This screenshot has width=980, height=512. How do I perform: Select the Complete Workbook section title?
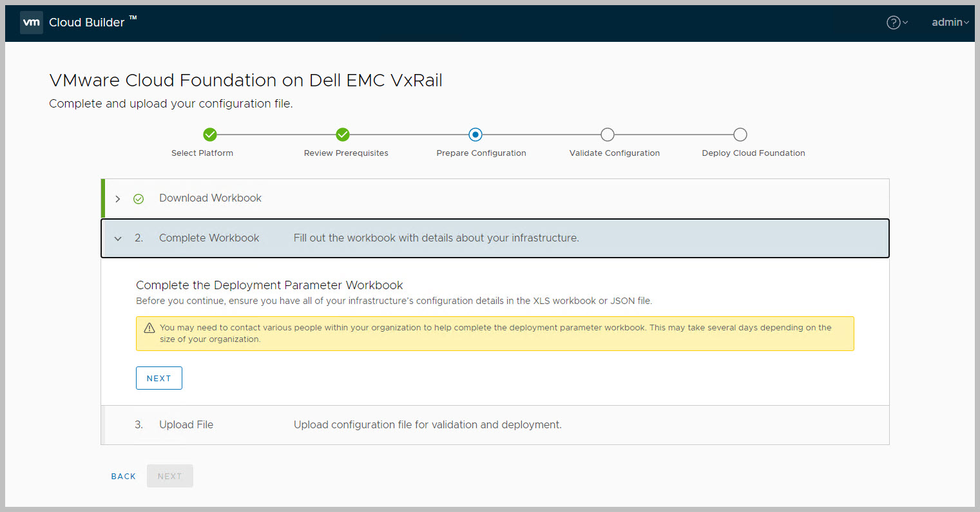209,238
